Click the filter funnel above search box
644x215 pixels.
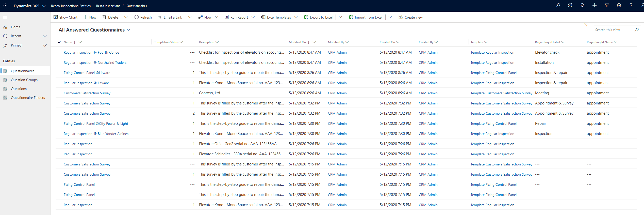(x=586, y=25)
